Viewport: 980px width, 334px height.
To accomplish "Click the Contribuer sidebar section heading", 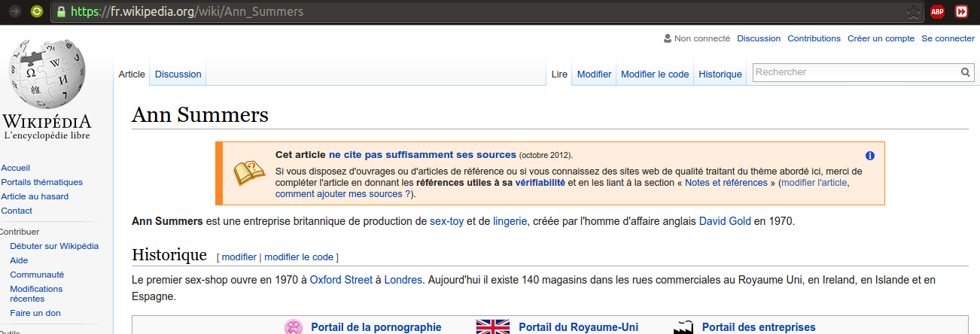I will pyautogui.click(x=20, y=232).
